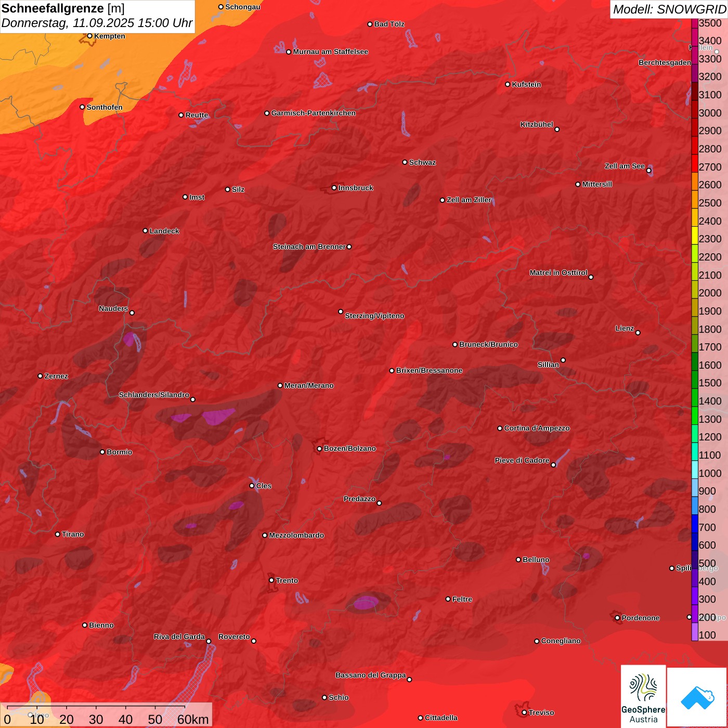Click the Kufstein city marker dot
Screen dimensions: 728x728
click(508, 84)
